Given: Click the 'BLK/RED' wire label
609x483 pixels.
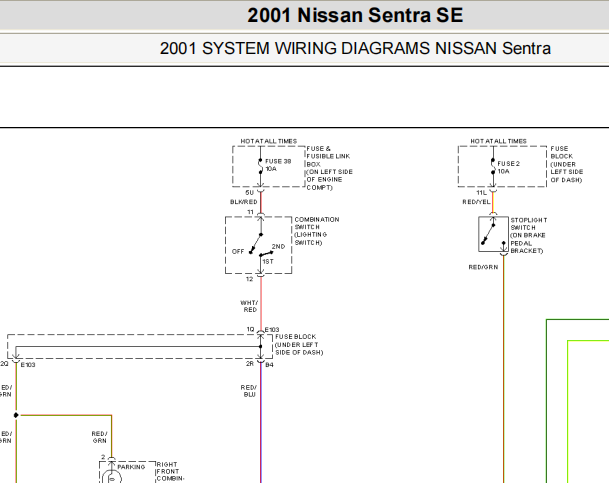Looking at the screenshot, I should coord(244,202).
